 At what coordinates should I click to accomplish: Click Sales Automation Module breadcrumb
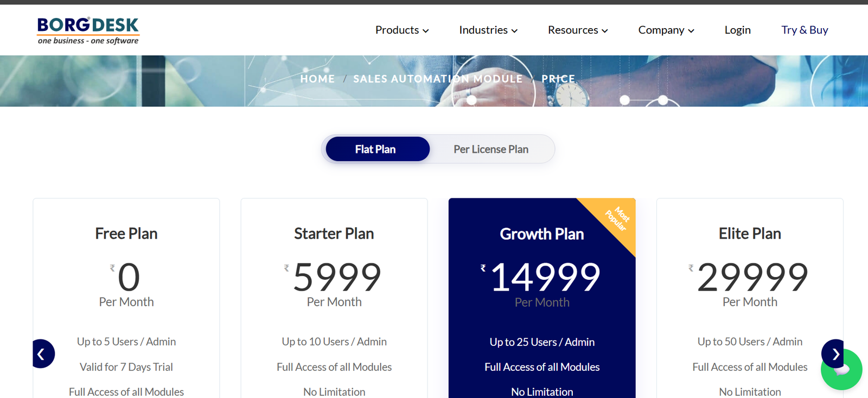(x=438, y=79)
